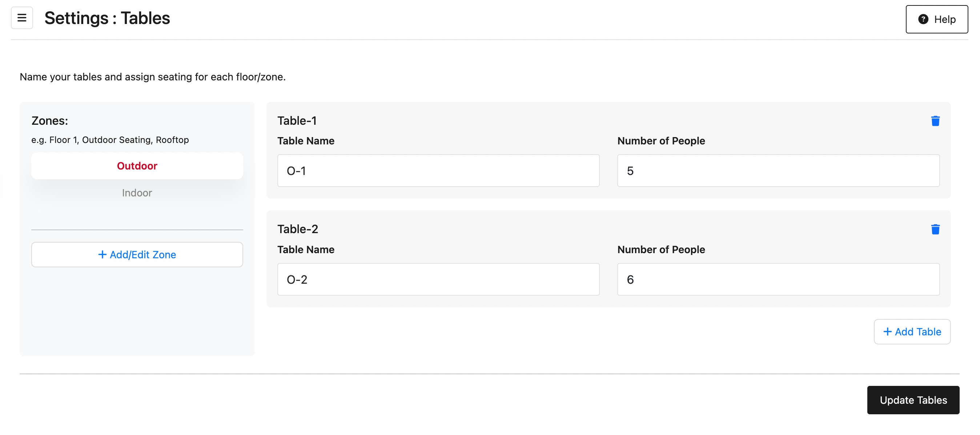Click the Add/Edit Zone button text

142,255
